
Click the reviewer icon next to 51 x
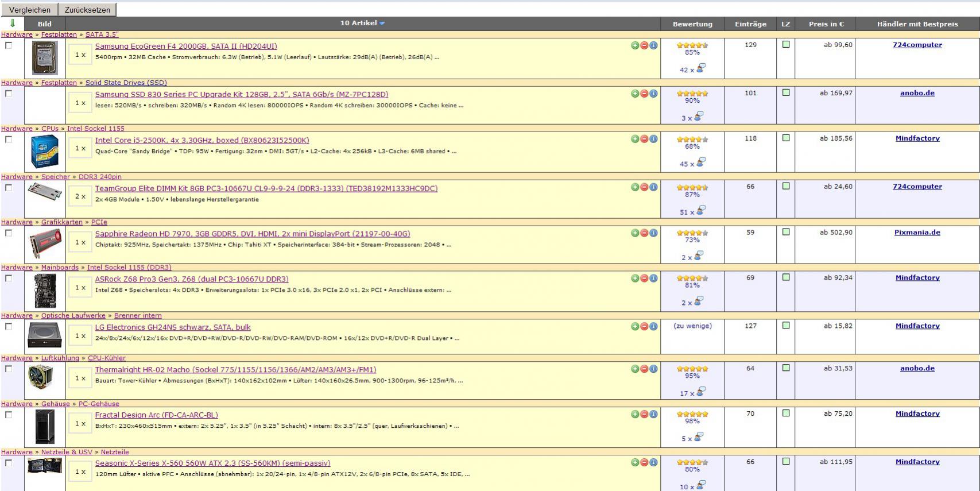(700, 211)
